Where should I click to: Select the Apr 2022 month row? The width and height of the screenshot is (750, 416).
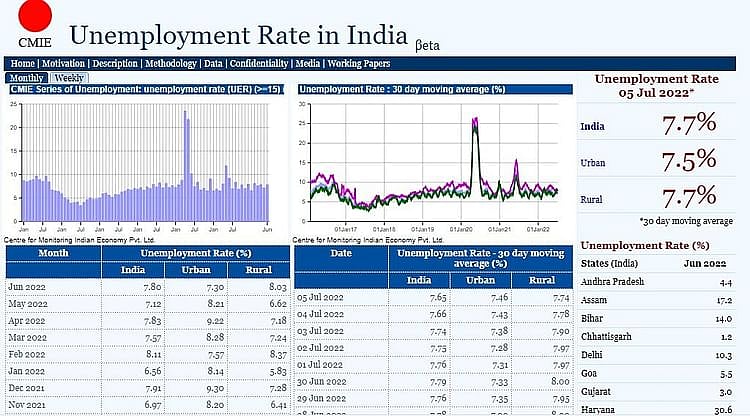(x=148, y=320)
